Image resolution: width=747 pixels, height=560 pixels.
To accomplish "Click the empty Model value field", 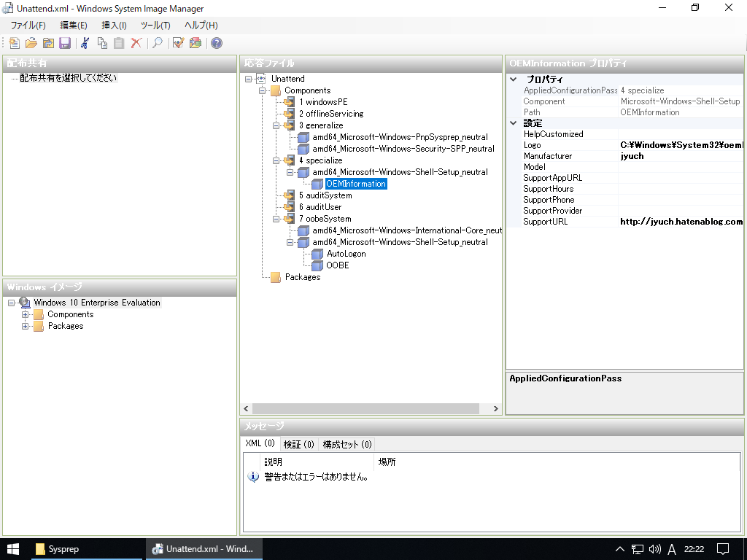I will [681, 167].
